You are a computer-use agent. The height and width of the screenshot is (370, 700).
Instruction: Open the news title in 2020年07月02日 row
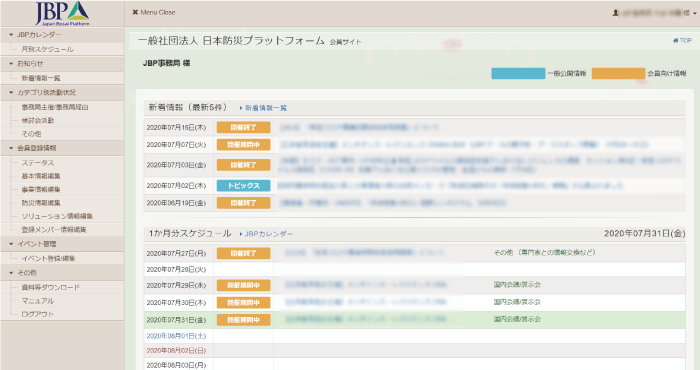click(450, 186)
